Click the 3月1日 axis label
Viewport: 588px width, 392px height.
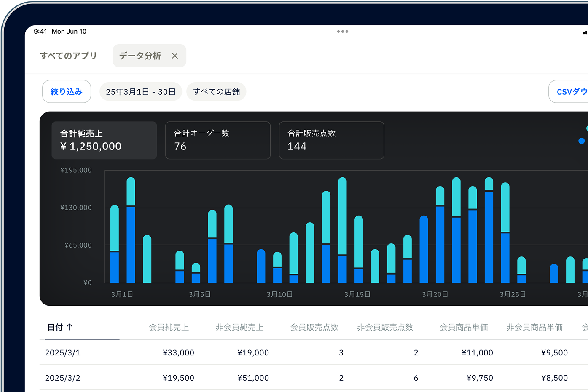coord(122,294)
